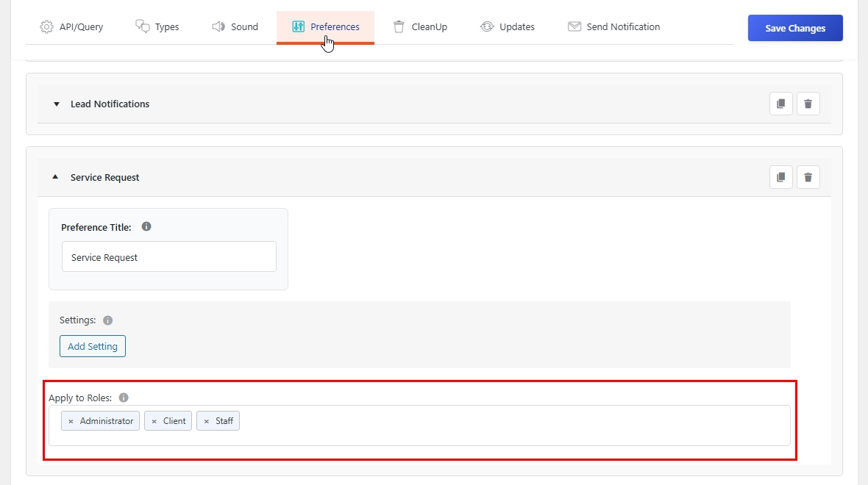
Task: Remove the Administrator role tag
Action: click(x=71, y=421)
